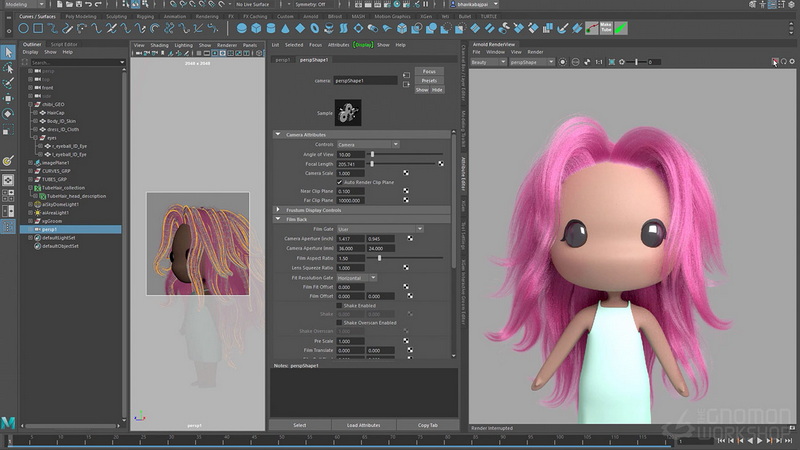
Task: Toggle Auto Render Clip Plane checkbox
Action: (x=339, y=182)
